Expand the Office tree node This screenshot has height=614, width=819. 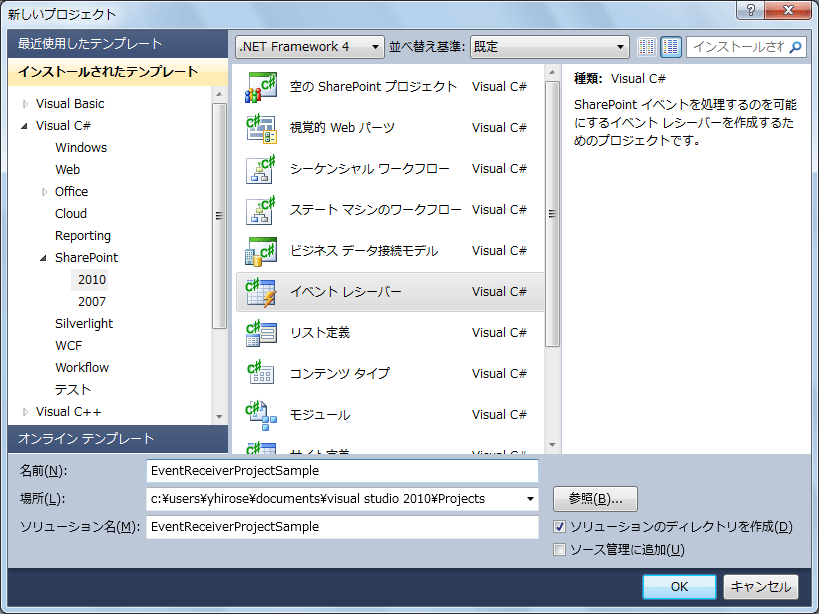(44, 192)
